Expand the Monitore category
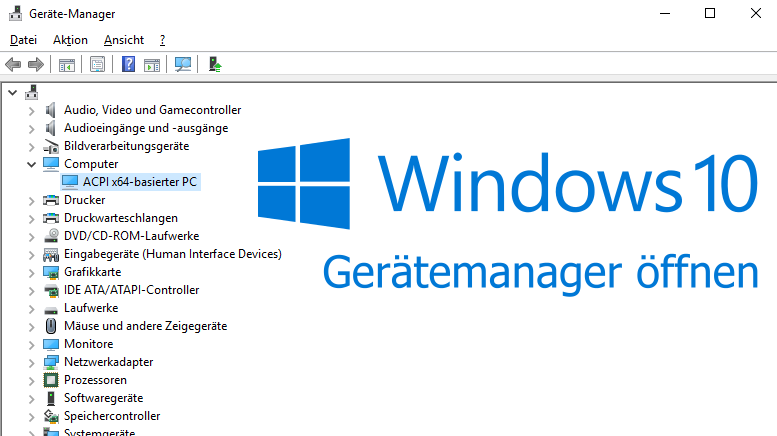 32,345
